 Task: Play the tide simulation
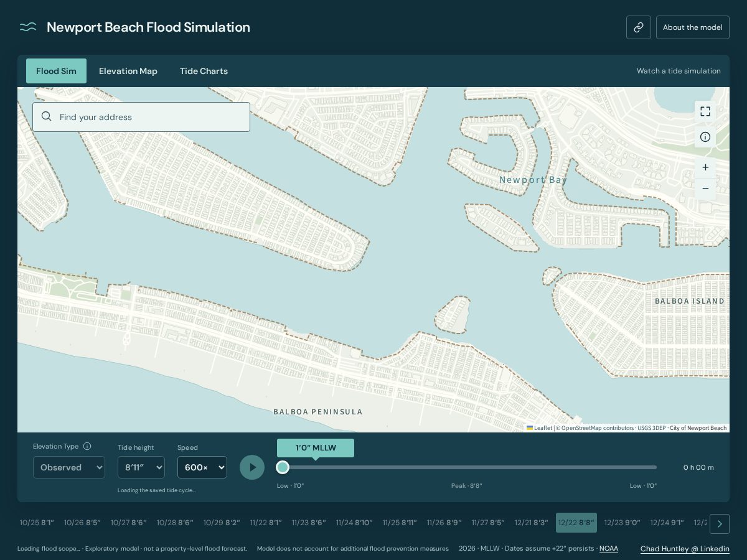[x=252, y=467]
